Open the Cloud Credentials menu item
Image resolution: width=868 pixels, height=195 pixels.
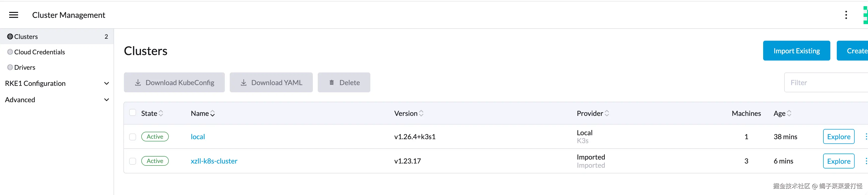click(x=39, y=52)
